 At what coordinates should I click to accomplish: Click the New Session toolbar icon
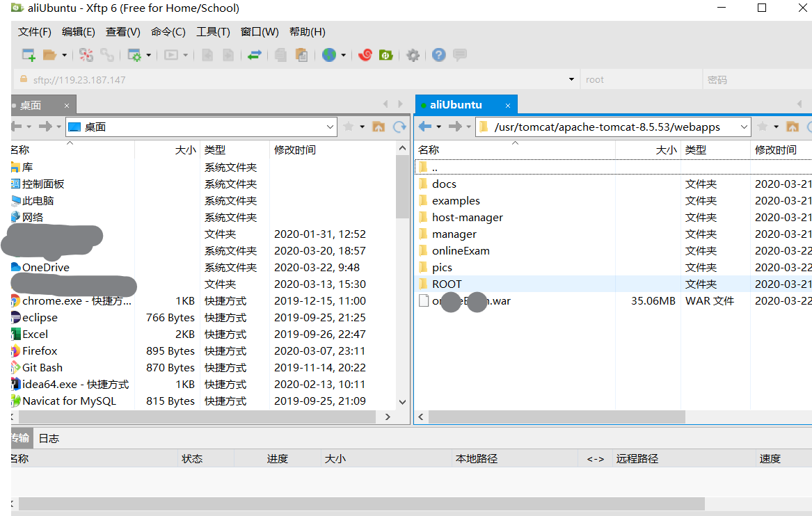(29, 55)
